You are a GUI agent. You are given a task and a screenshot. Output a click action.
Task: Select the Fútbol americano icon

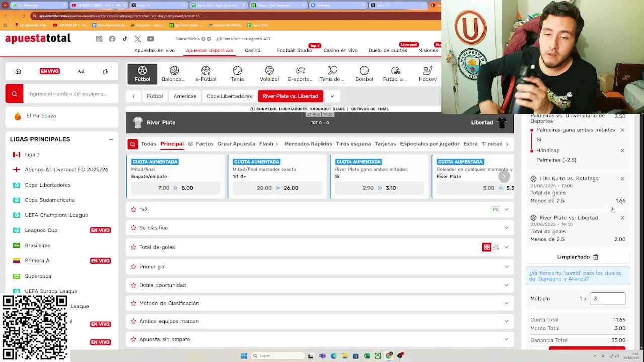click(395, 74)
